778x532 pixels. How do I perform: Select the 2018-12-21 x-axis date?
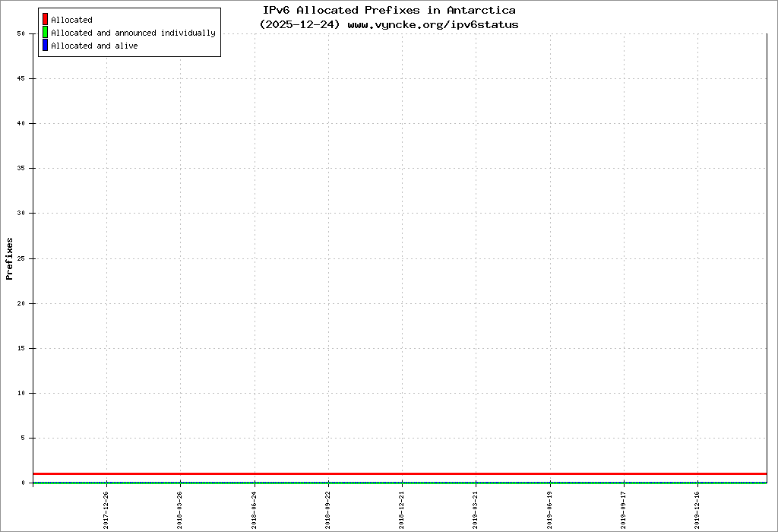402,508
